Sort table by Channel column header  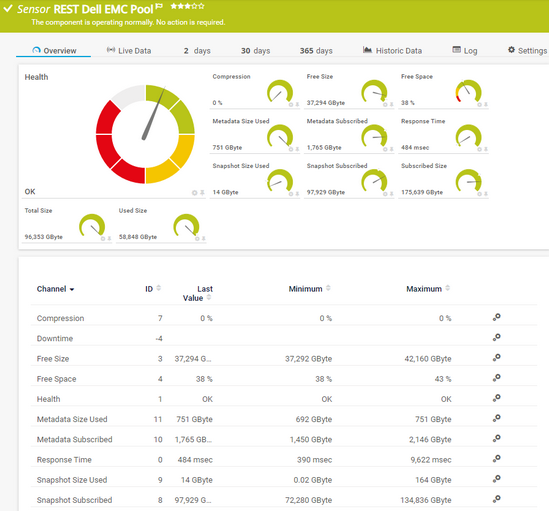pyautogui.click(x=55, y=289)
